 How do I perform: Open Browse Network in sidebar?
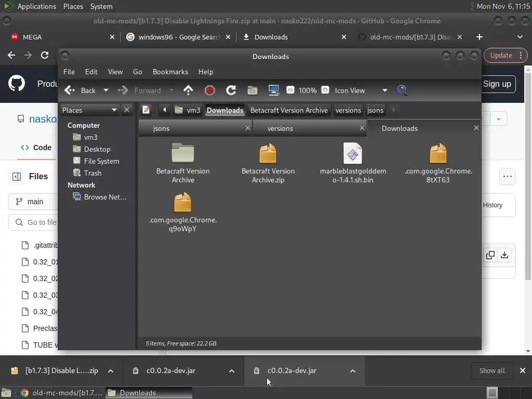point(100,197)
